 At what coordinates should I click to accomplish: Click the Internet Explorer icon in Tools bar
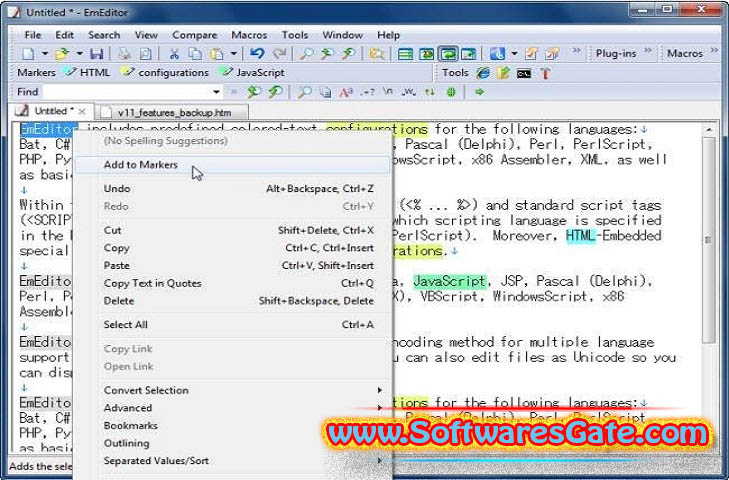coord(483,73)
